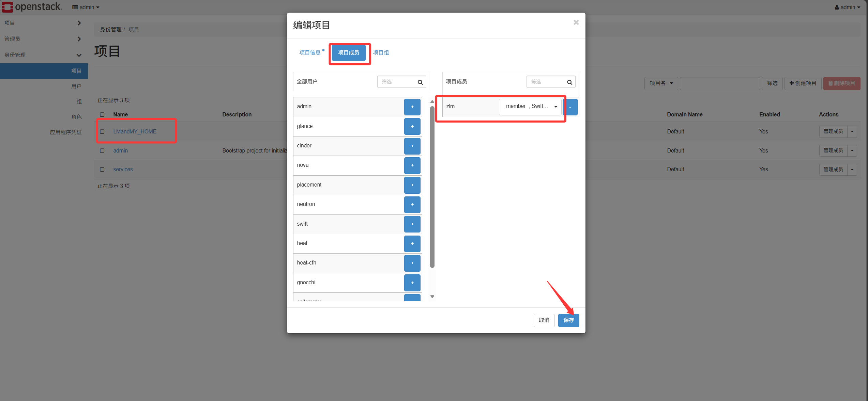Collapse the 身份管理 sidebar section
The width and height of the screenshot is (868, 401).
pos(44,55)
